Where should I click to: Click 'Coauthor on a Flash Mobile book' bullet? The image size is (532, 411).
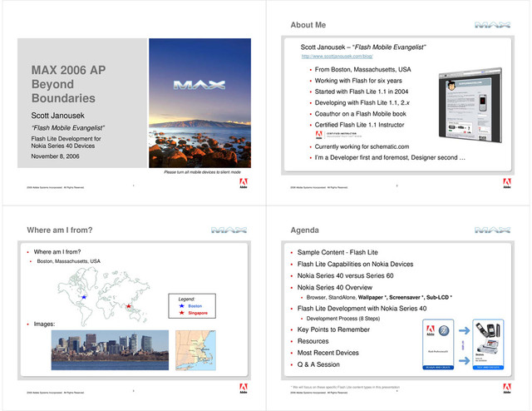(x=360, y=114)
